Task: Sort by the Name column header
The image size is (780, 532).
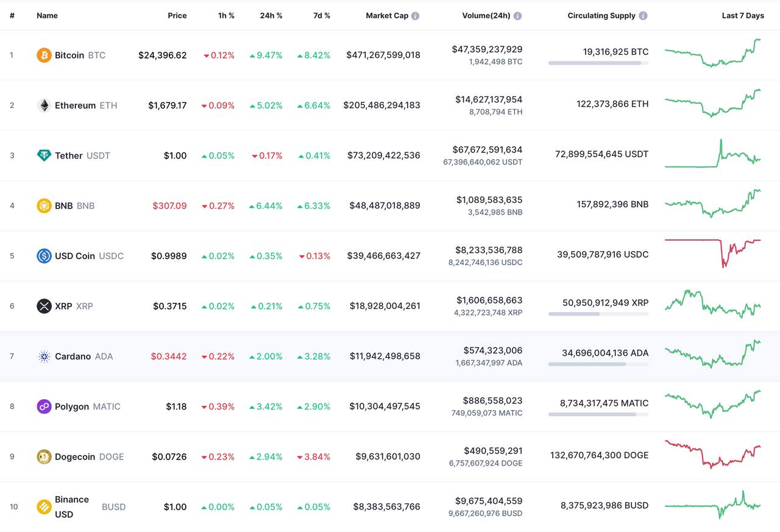Action: click(x=47, y=16)
